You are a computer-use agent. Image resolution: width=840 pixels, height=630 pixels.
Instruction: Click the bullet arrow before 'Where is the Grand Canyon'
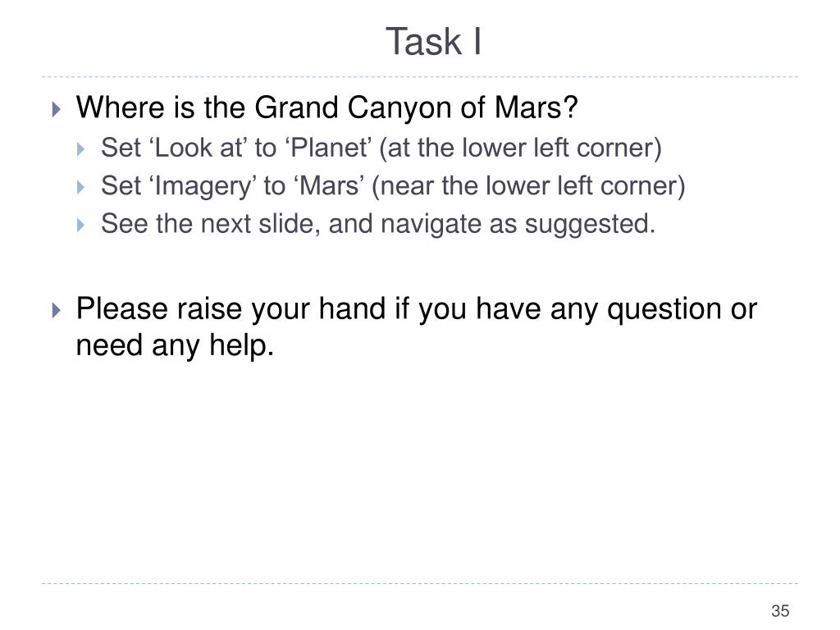coord(57,109)
